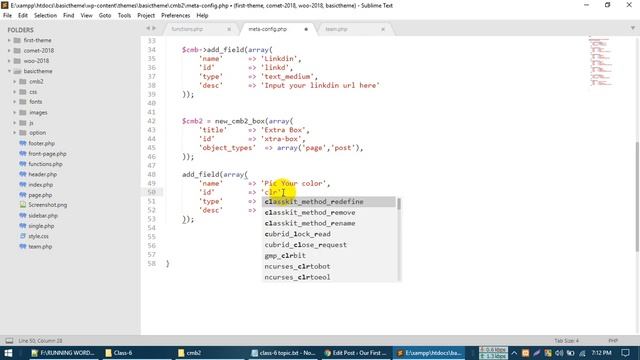Select classkit_method_remove autocomplete suggestion
Viewport: 640px width, 360px height.
329,212
